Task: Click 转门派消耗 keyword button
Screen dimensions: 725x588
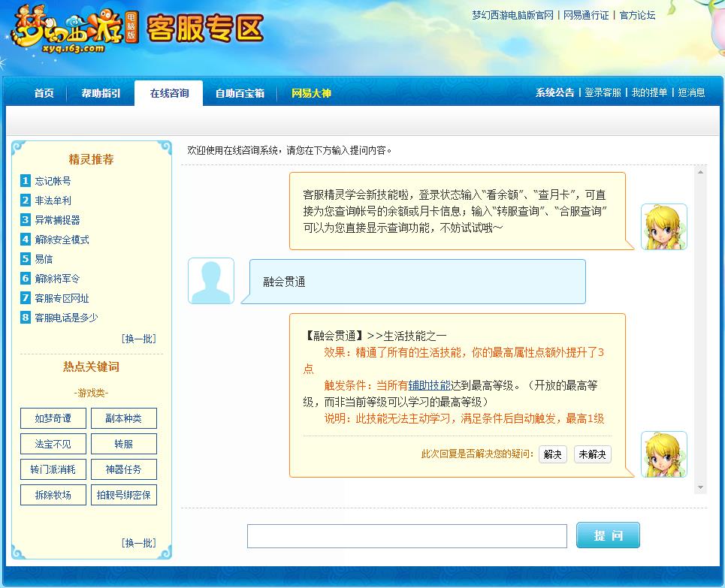Action: coord(53,469)
